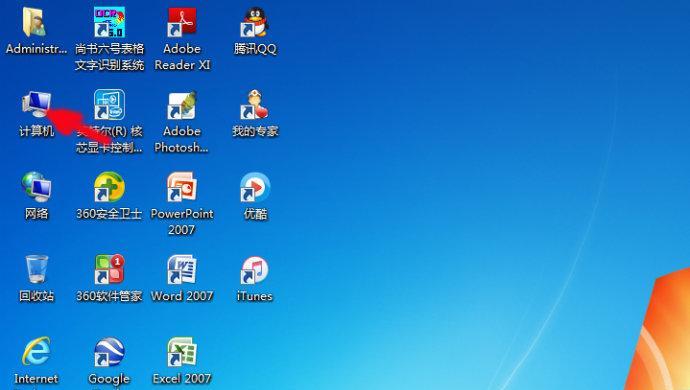The image size is (690, 390).
Task: Click the Google Earth globe shortcut
Action: 109,352
